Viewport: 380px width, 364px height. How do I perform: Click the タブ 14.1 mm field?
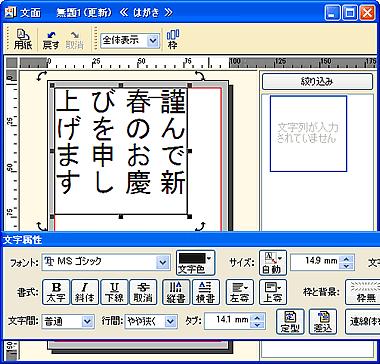(228, 321)
